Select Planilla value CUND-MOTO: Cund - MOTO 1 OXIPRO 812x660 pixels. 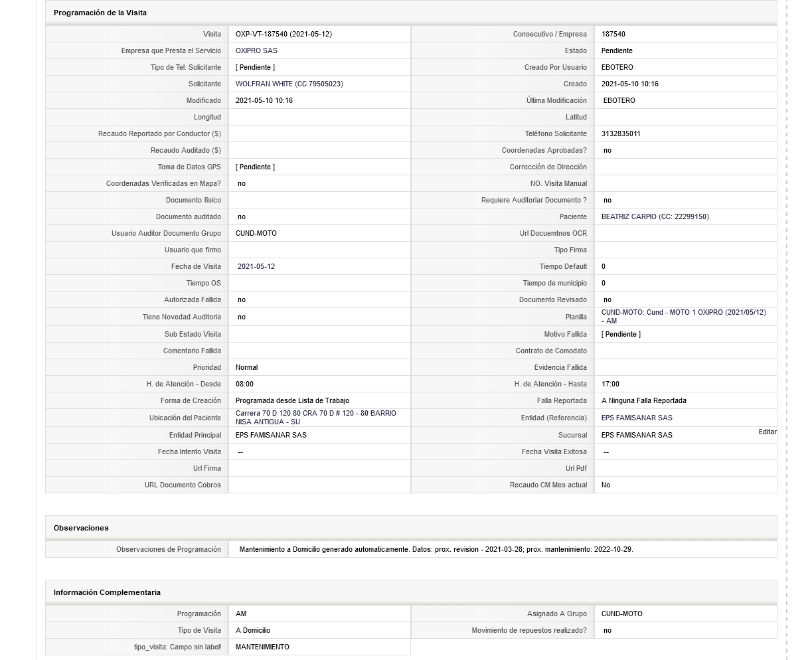pyautogui.click(x=684, y=317)
